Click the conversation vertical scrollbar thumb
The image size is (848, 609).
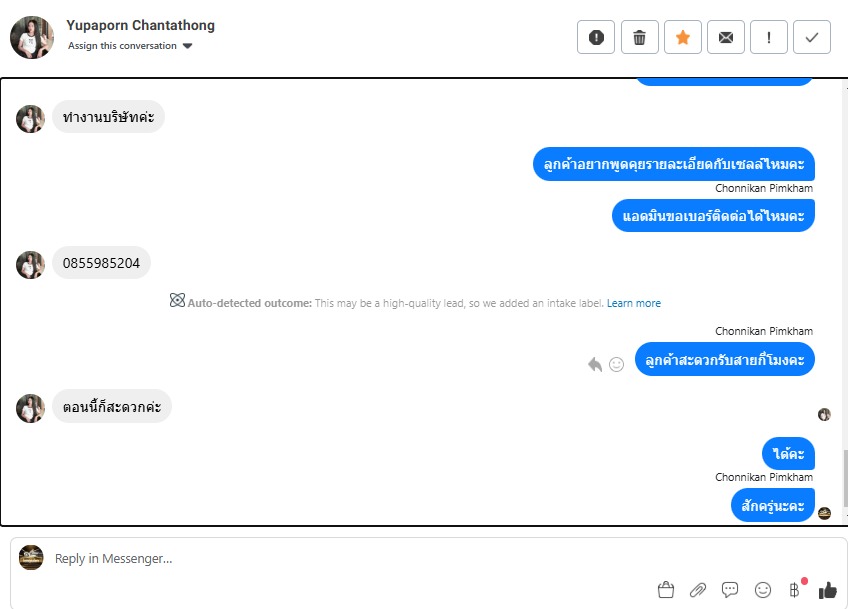845,478
